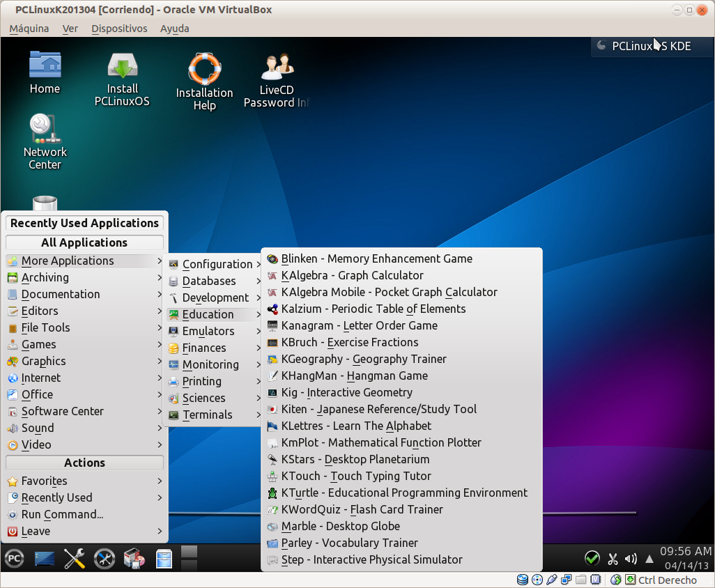Click the wrench and screwdriver taskbar icon
The width and height of the screenshot is (715, 588).
click(74, 559)
